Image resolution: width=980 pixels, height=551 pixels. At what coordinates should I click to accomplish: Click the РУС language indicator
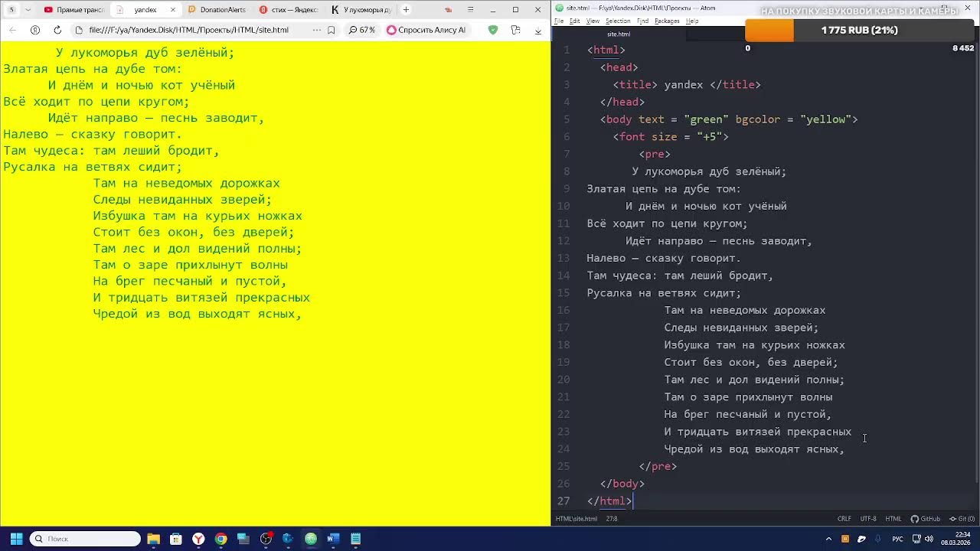[x=897, y=539]
